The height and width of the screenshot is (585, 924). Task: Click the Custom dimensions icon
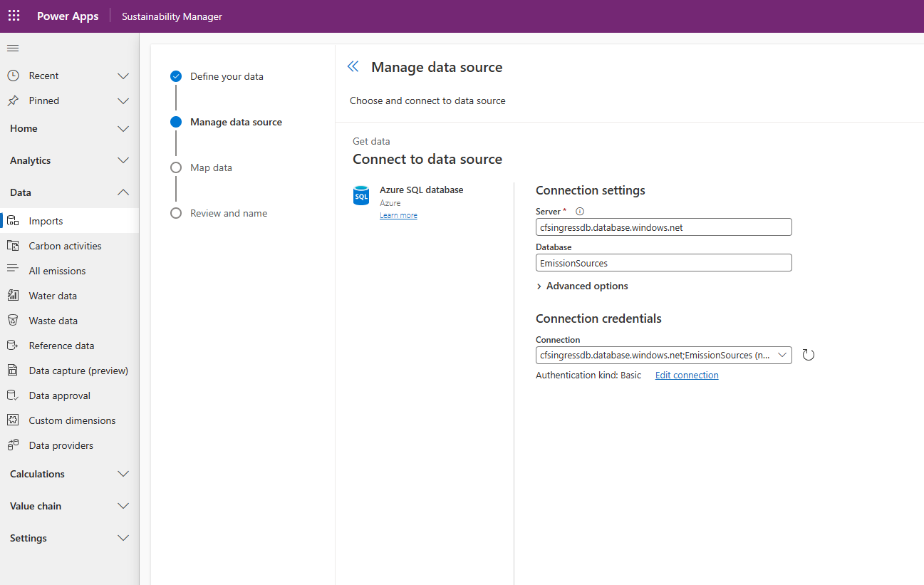click(13, 420)
